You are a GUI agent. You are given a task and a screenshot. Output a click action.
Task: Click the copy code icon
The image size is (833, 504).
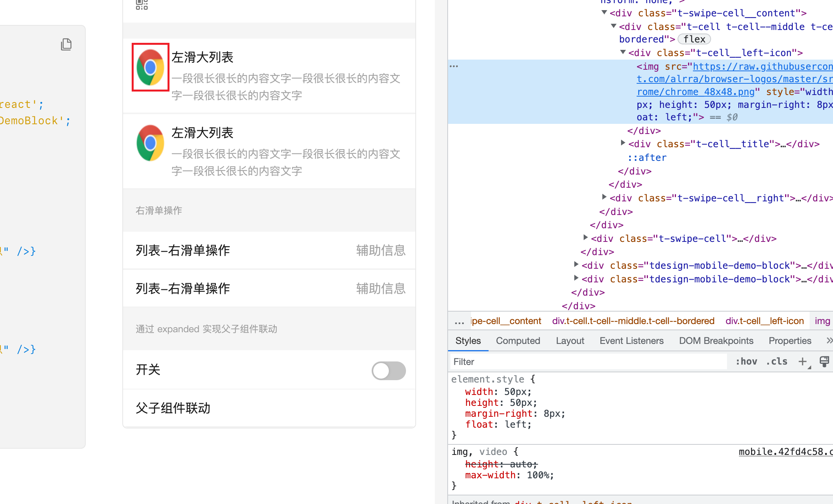pyautogui.click(x=66, y=44)
